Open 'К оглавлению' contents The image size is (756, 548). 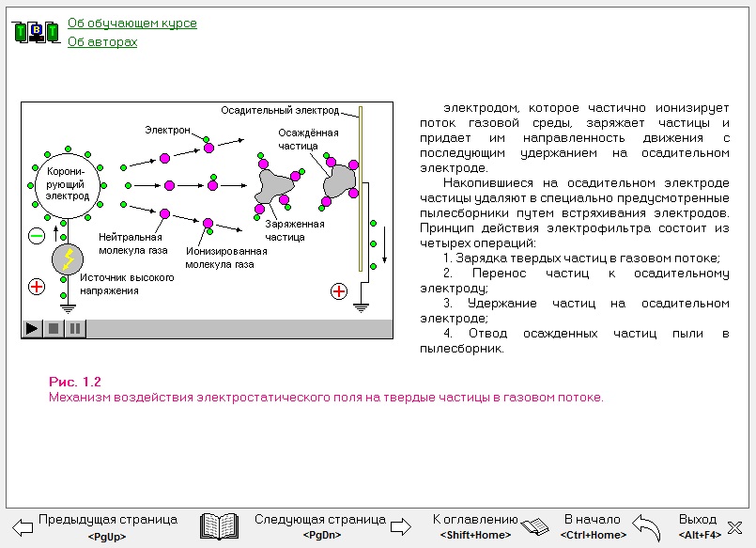click(x=475, y=520)
